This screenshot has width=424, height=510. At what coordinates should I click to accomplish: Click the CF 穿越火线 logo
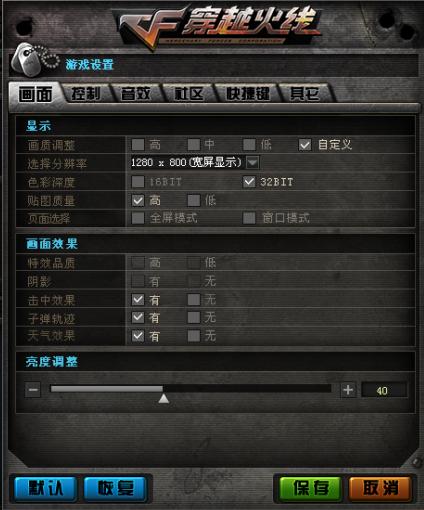tap(218, 27)
